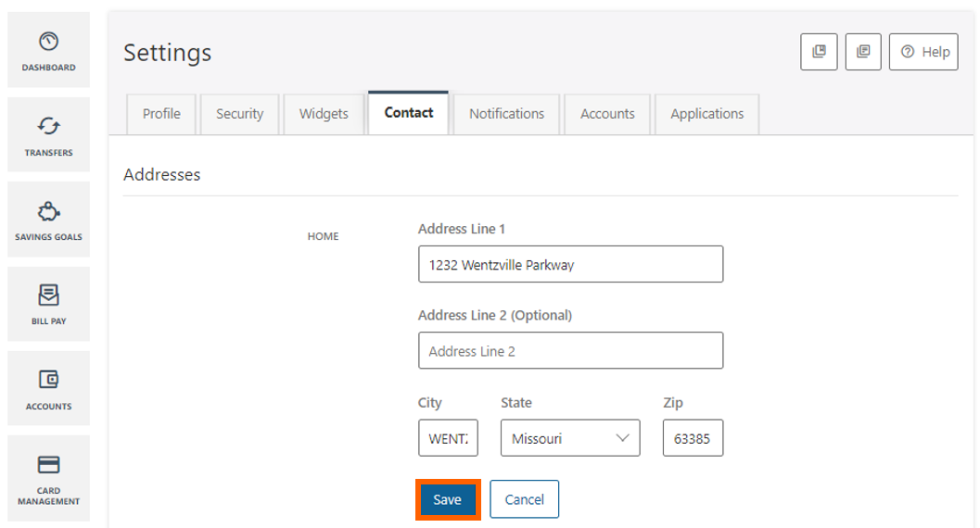This screenshot has height=528, width=980.
Task: Switch to the Security tab
Action: (x=239, y=114)
